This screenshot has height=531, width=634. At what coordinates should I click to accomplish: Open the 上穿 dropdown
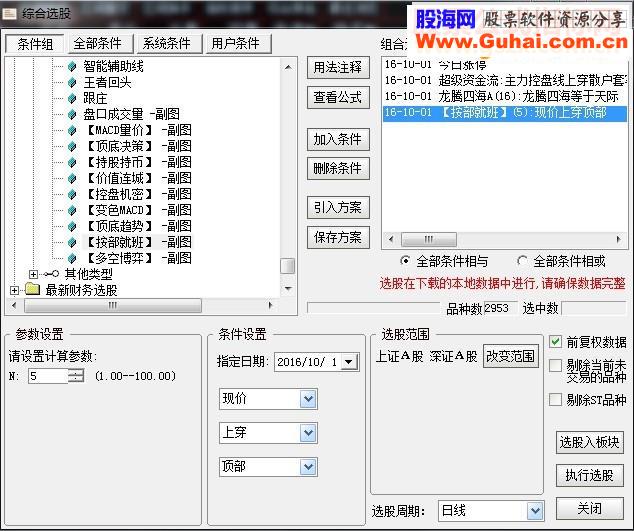pos(308,433)
